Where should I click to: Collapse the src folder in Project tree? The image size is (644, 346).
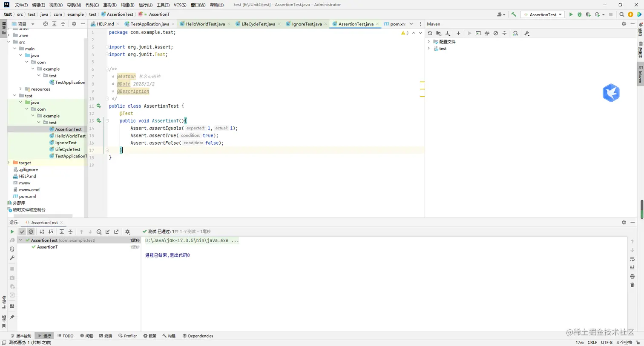pyautogui.click(x=9, y=42)
